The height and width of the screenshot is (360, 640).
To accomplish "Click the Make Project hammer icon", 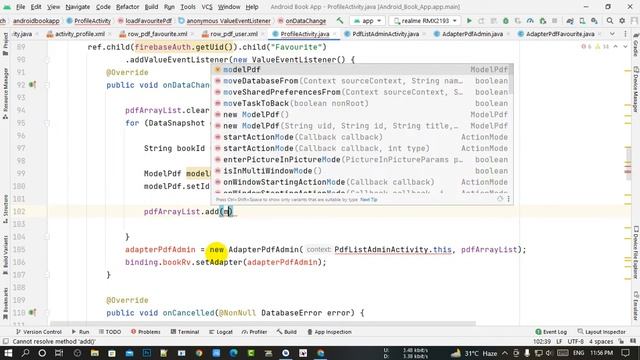I will tap(340, 20).
